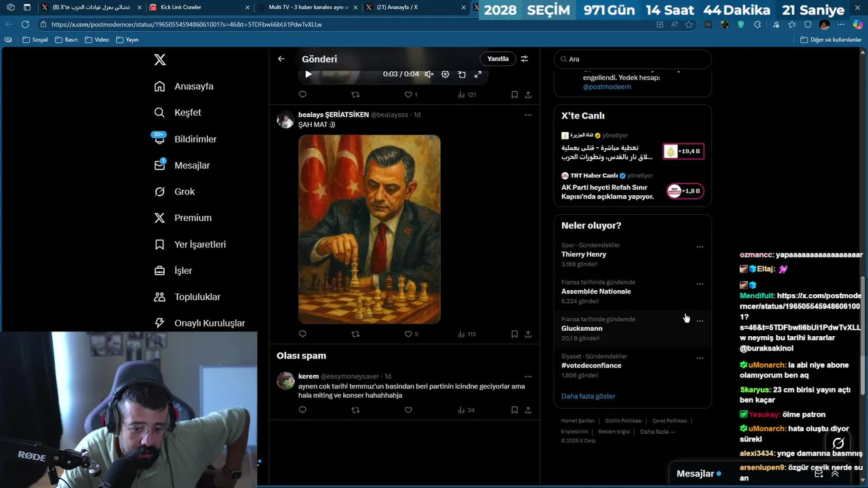Open Keşfet in the sidebar
Viewport: 868px width, 488px height.
[x=178, y=113]
